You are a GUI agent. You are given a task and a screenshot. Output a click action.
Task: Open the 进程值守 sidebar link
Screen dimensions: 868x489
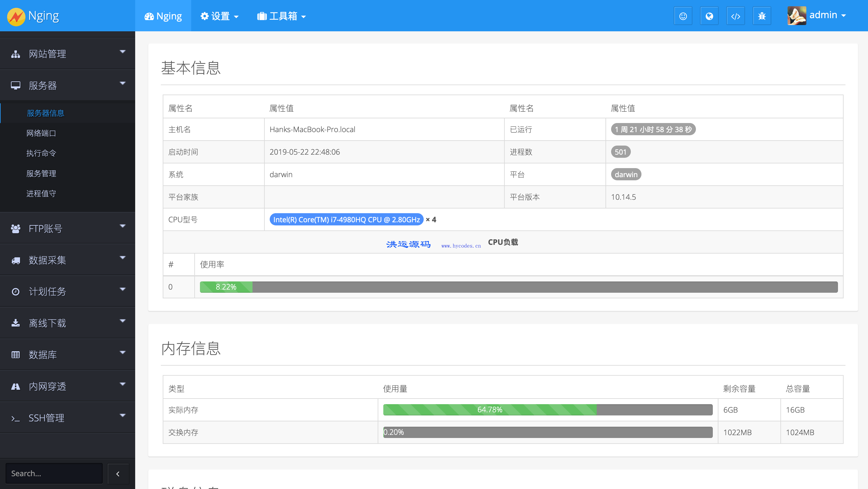(x=41, y=193)
